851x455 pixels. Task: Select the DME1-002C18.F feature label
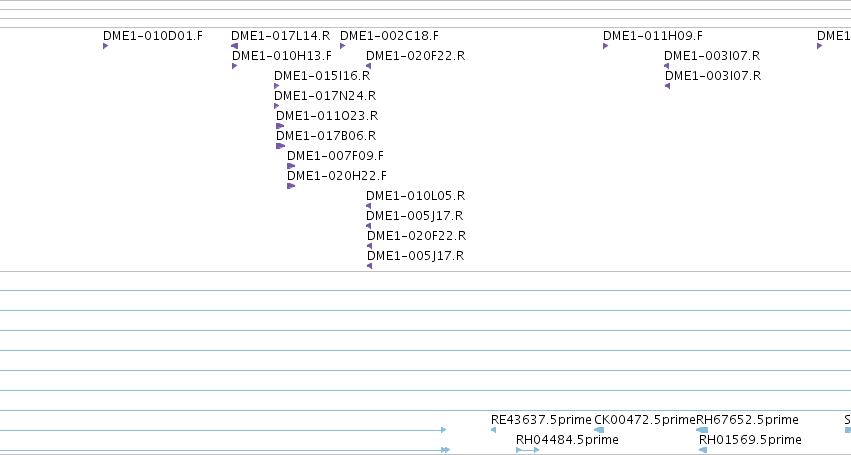(389, 36)
